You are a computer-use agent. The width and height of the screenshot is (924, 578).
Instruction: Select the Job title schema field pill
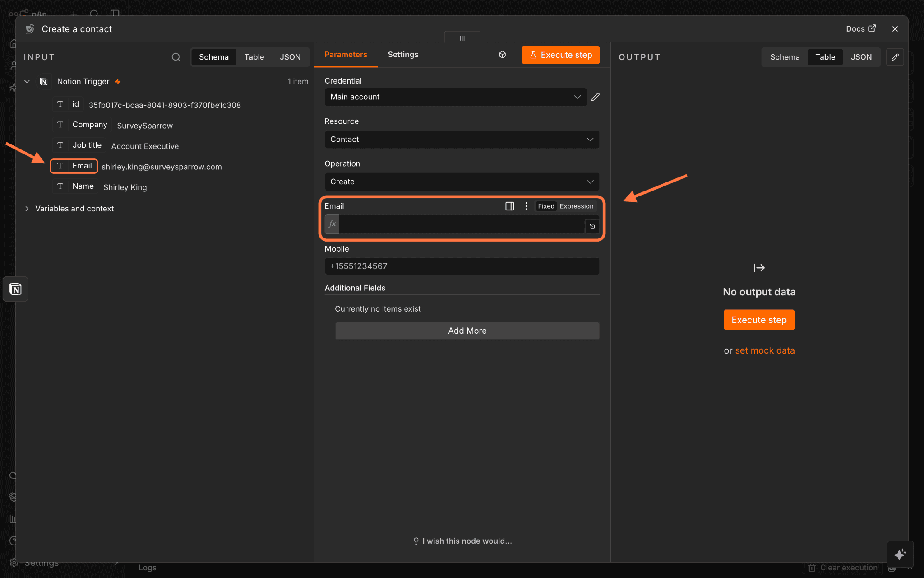[x=79, y=145]
